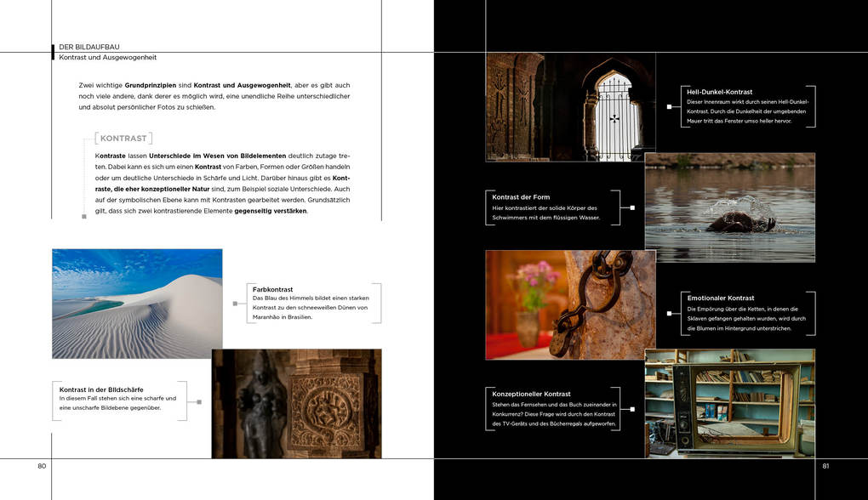Click the Farbkontrast caption heading
The height and width of the screenshot is (500, 868).
(x=272, y=289)
